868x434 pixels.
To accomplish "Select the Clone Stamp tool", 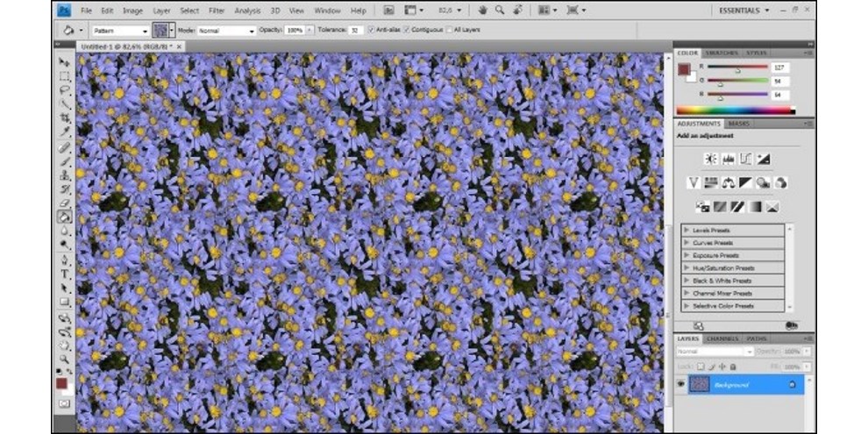I will pyautogui.click(x=65, y=175).
